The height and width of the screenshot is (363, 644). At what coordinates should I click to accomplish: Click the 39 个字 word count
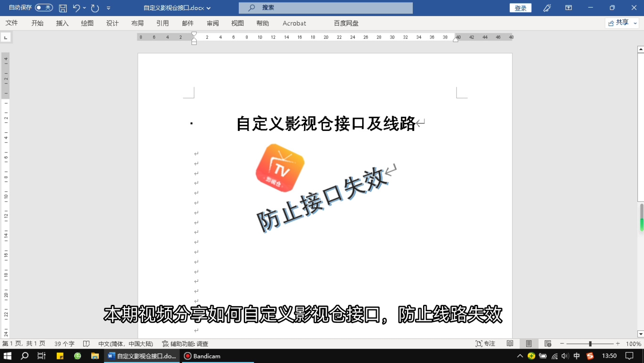64,344
